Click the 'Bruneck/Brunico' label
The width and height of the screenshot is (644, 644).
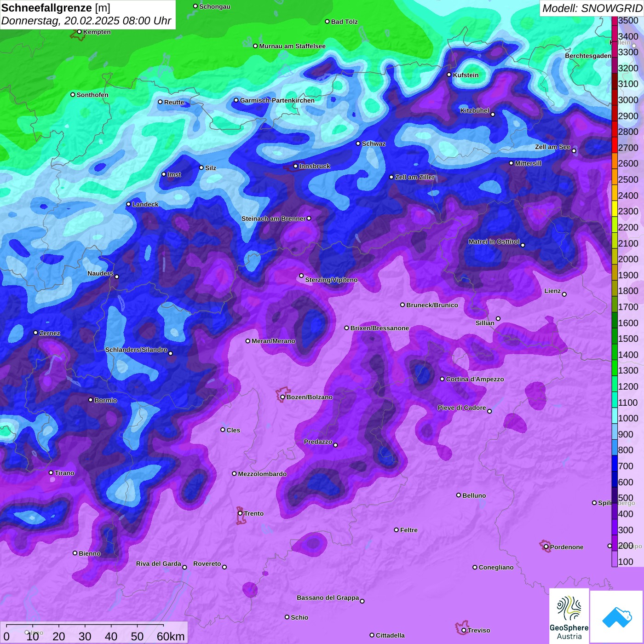(432, 305)
